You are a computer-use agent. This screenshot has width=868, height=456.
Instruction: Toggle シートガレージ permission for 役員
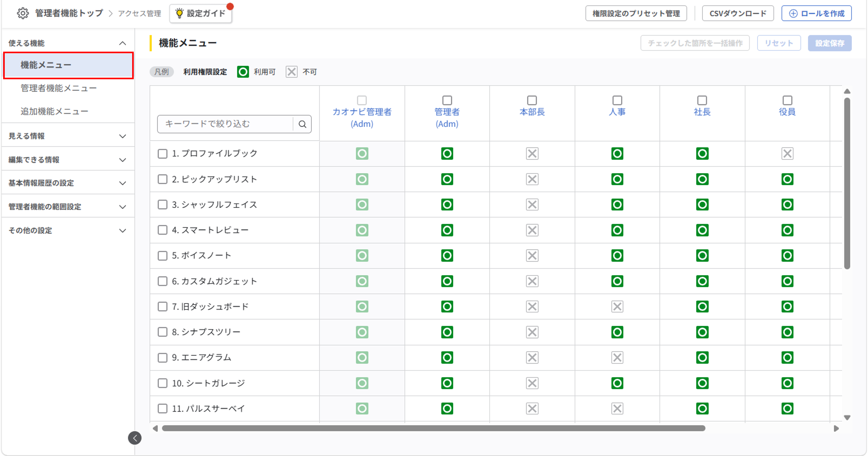(x=787, y=383)
